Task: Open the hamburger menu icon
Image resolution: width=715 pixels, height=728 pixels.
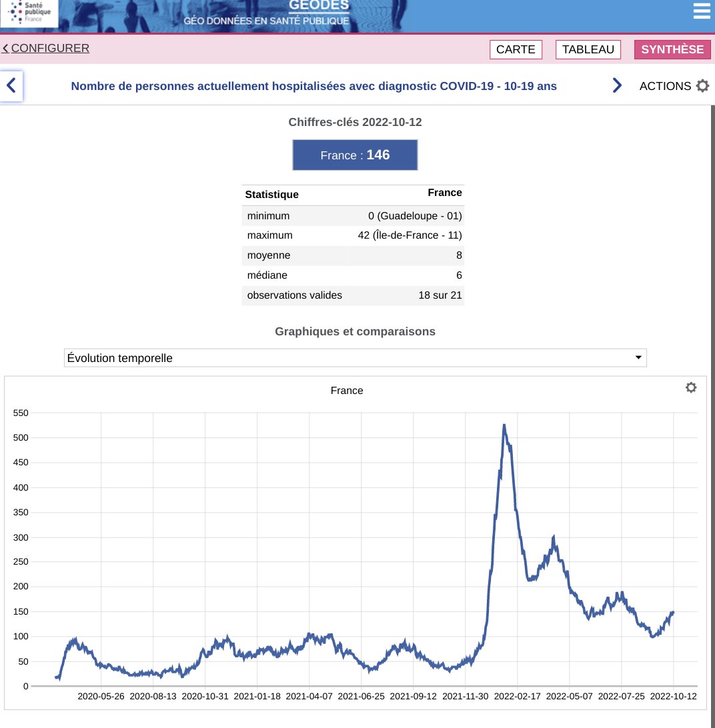Action: point(702,10)
